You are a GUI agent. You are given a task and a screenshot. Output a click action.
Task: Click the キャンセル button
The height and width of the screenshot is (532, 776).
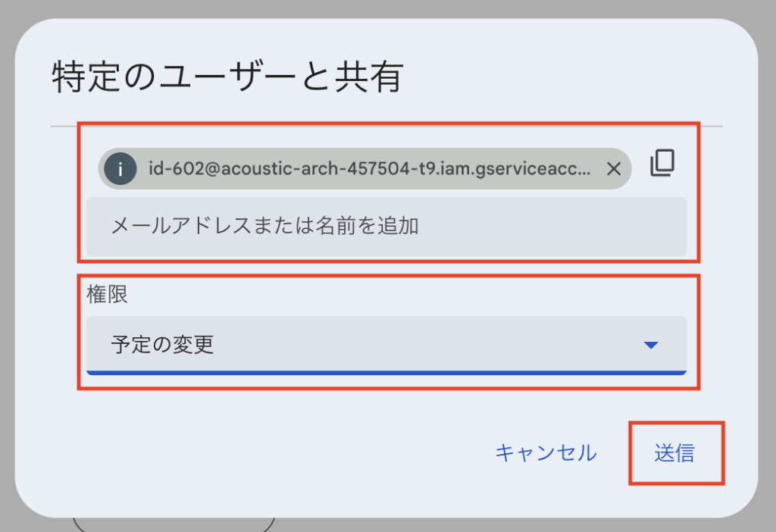(546, 453)
